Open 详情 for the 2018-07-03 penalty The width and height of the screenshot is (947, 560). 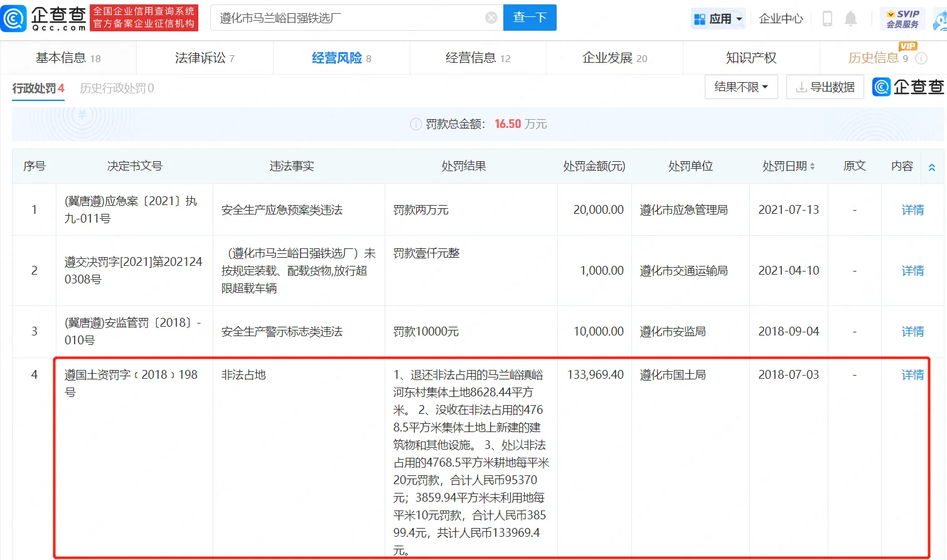point(912,375)
